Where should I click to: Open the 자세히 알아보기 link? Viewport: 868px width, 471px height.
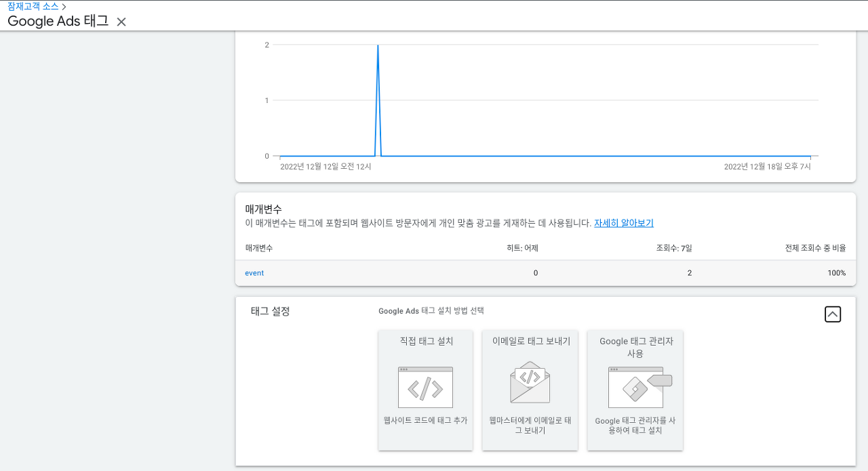tap(624, 223)
